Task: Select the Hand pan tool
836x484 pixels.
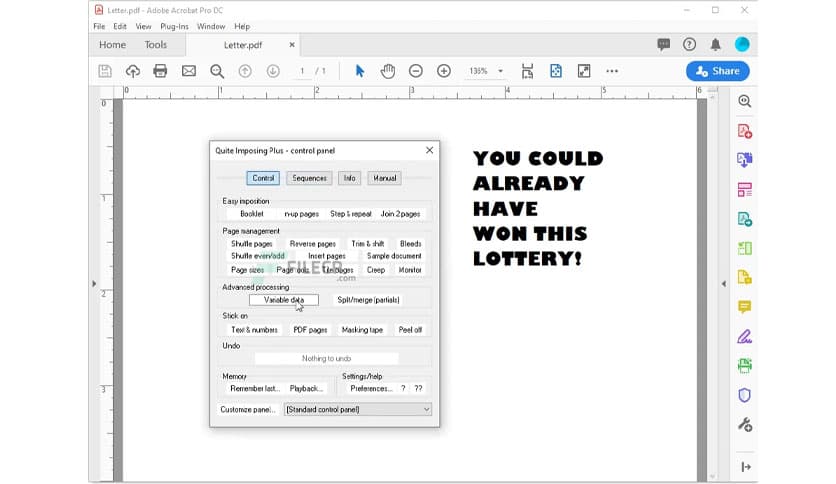Action: click(x=387, y=71)
